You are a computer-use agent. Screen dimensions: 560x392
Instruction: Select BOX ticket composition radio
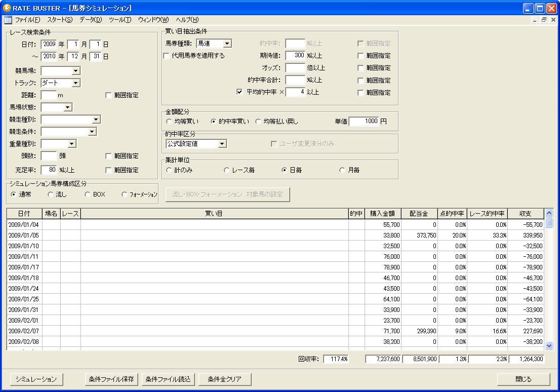87,194
